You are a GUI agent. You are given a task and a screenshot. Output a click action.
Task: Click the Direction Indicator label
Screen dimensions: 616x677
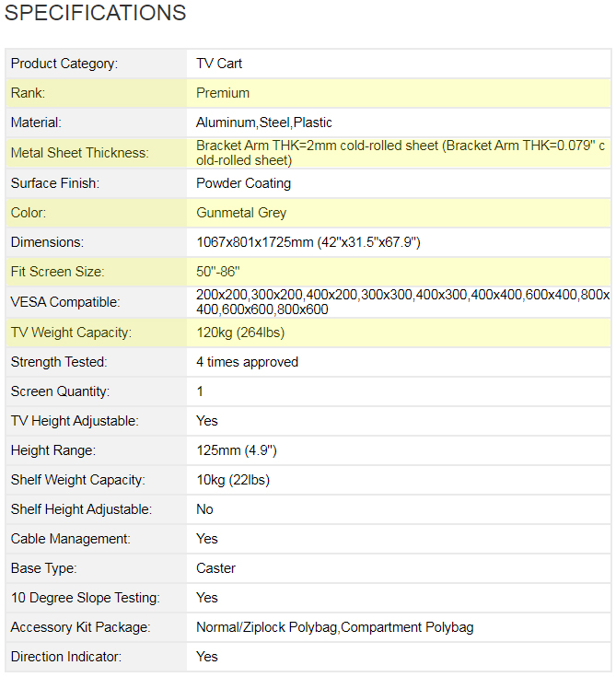(x=65, y=657)
